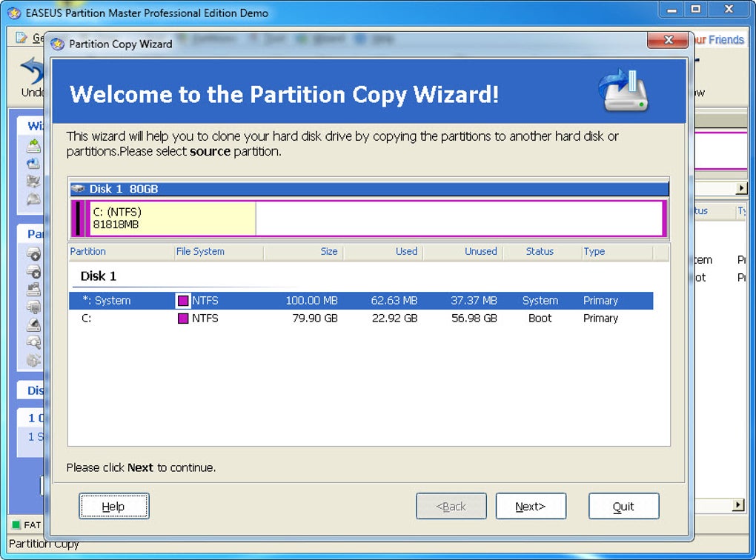Screen dimensions: 756x560
Task: Click the Unused column header
Action: [462, 252]
